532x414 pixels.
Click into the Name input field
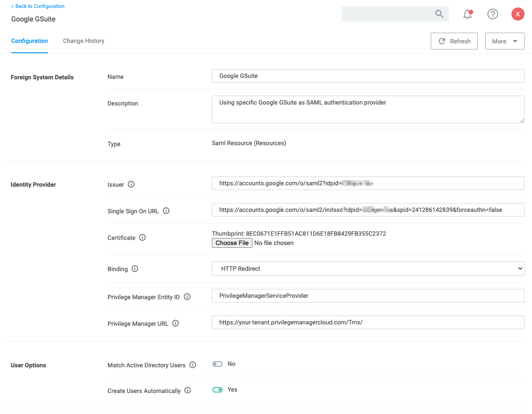(x=368, y=76)
